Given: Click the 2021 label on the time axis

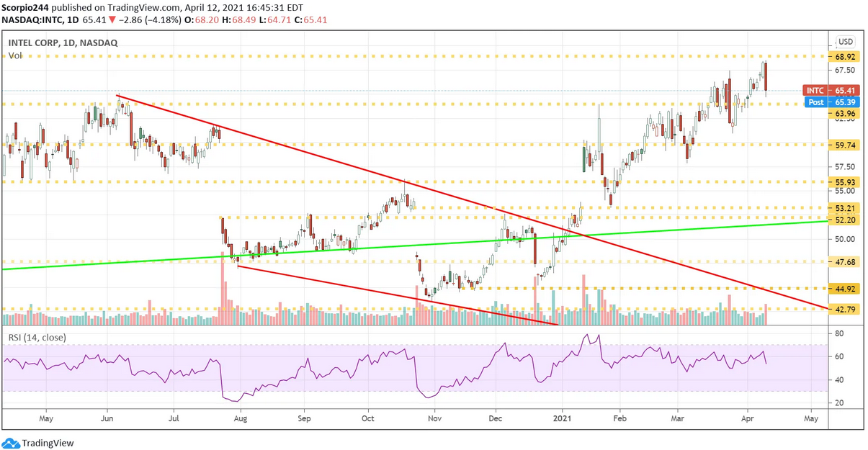Looking at the screenshot, I should click(563, 417).
